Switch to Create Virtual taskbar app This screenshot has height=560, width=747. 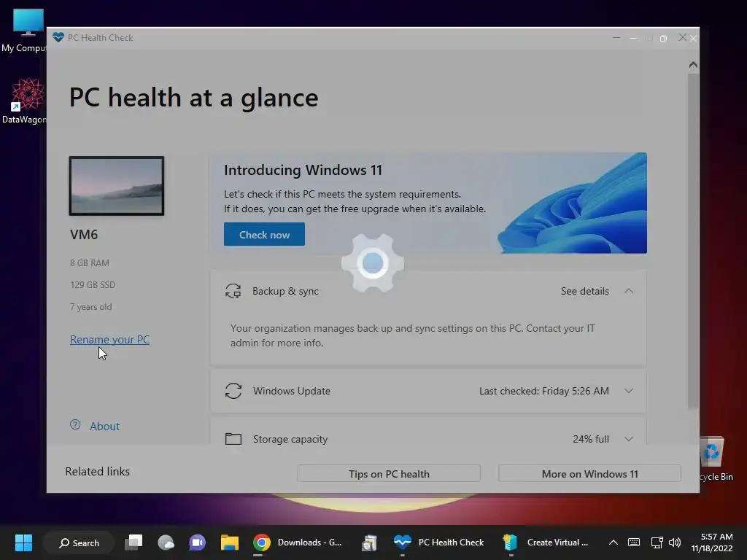[546, 542]
